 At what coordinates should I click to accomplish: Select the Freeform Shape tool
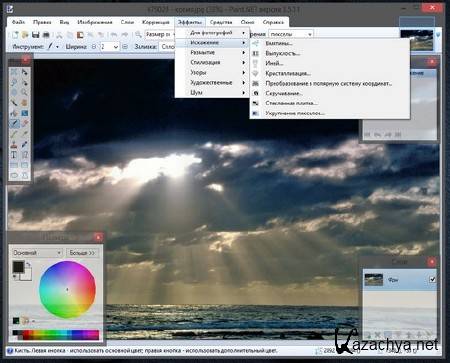tap(25, 175)
